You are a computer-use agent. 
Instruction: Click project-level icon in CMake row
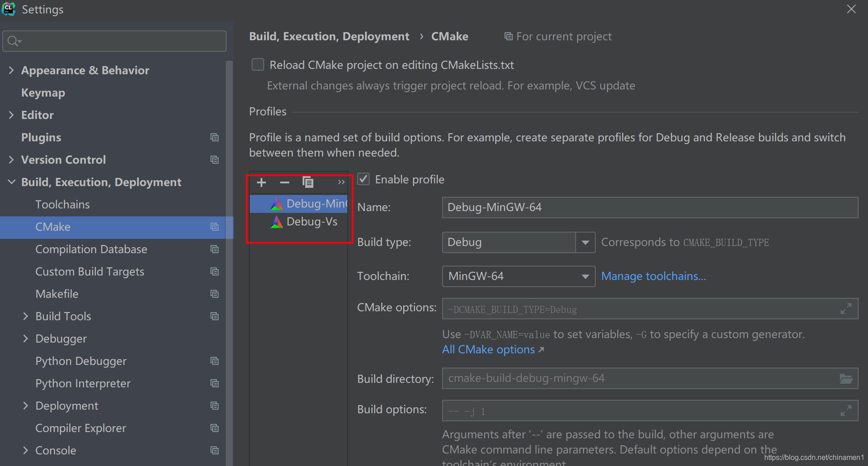215,227
